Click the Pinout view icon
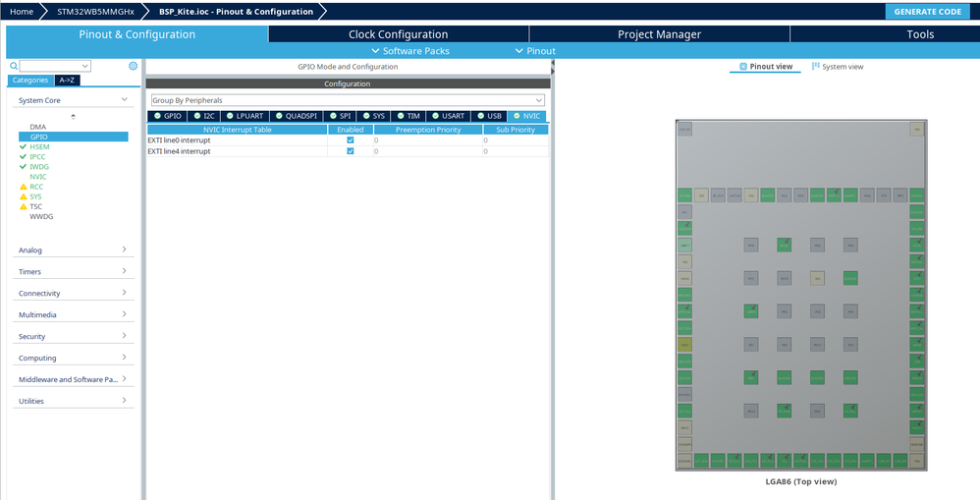Image resolution: width=980 pixels, height=500 pixels. point(743,66)
